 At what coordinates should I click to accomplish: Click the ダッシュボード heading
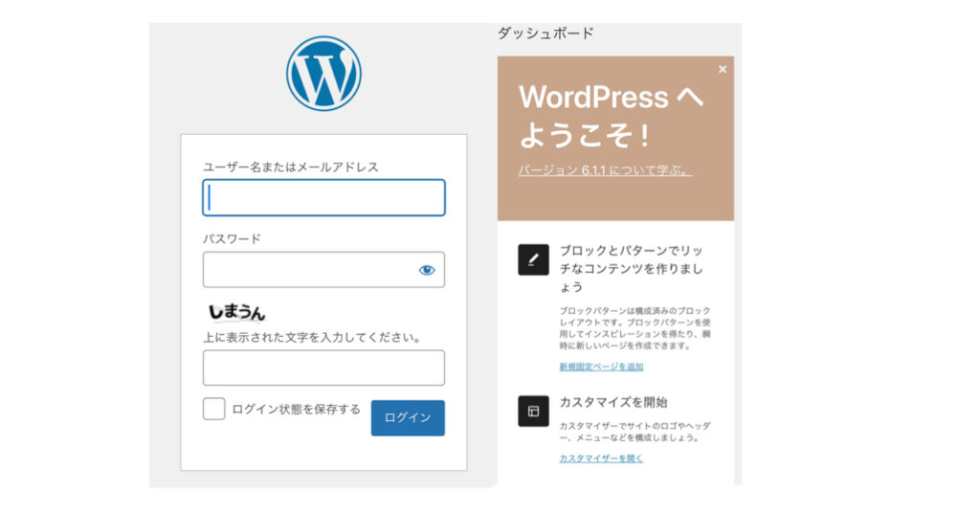click(546, 33)
